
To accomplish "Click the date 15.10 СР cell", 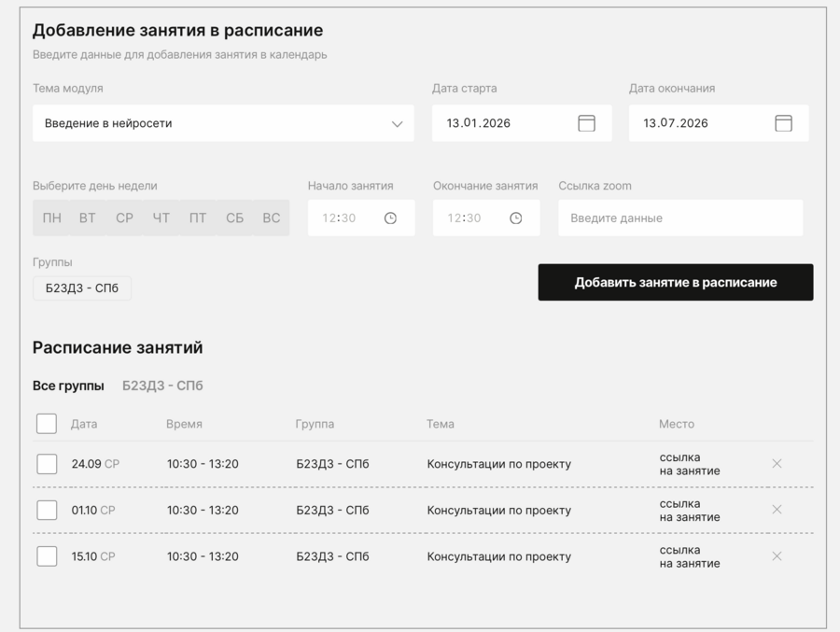I will click(93, 556).
